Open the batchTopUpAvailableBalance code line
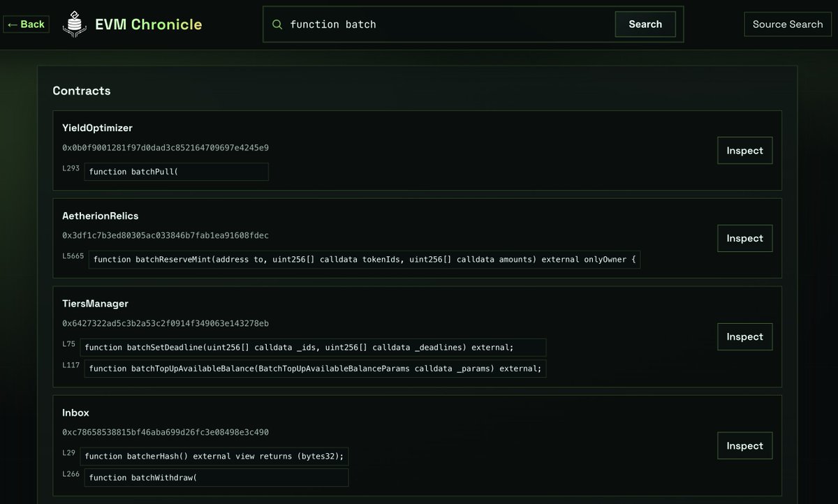838x504 pixels. click(316, 369)
